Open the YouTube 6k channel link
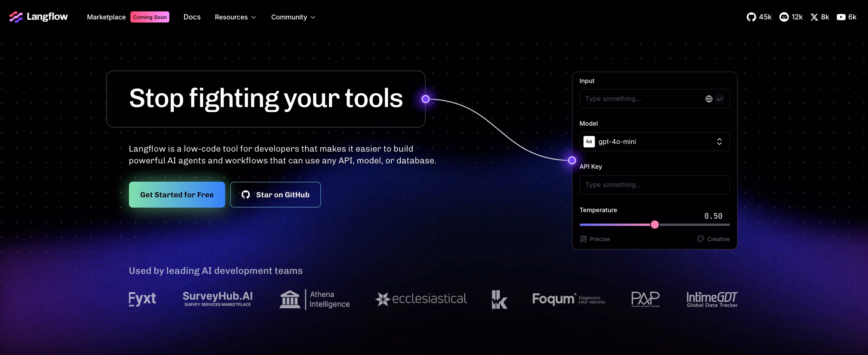The image size is (868, 355). coord(846,17)
